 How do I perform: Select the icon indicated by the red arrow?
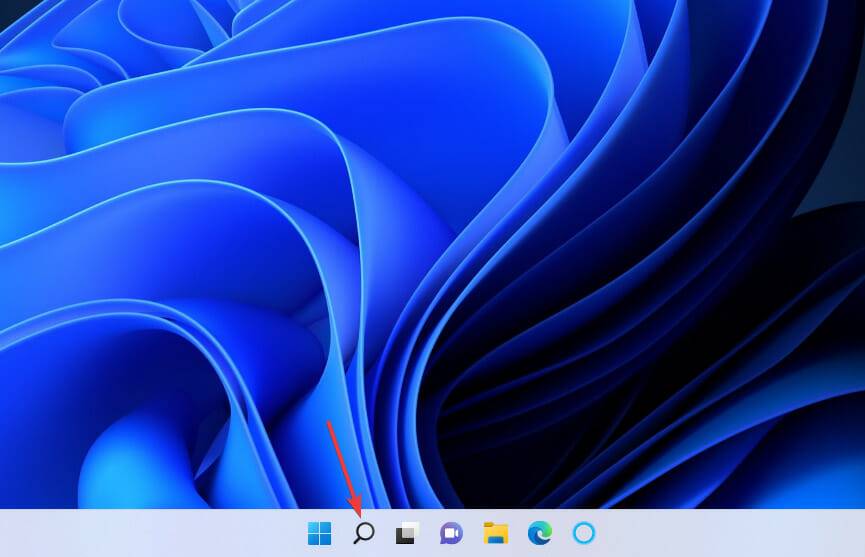tap(364, 533)
